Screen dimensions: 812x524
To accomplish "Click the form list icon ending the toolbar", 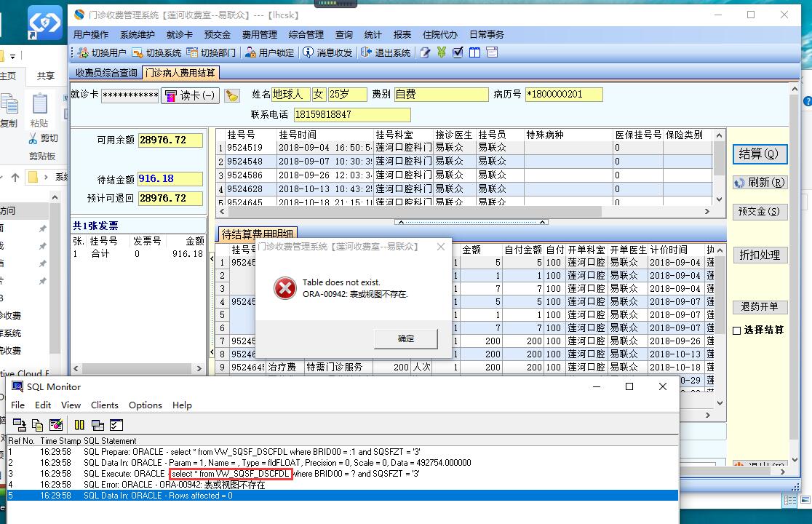I will tap(491, 52).
